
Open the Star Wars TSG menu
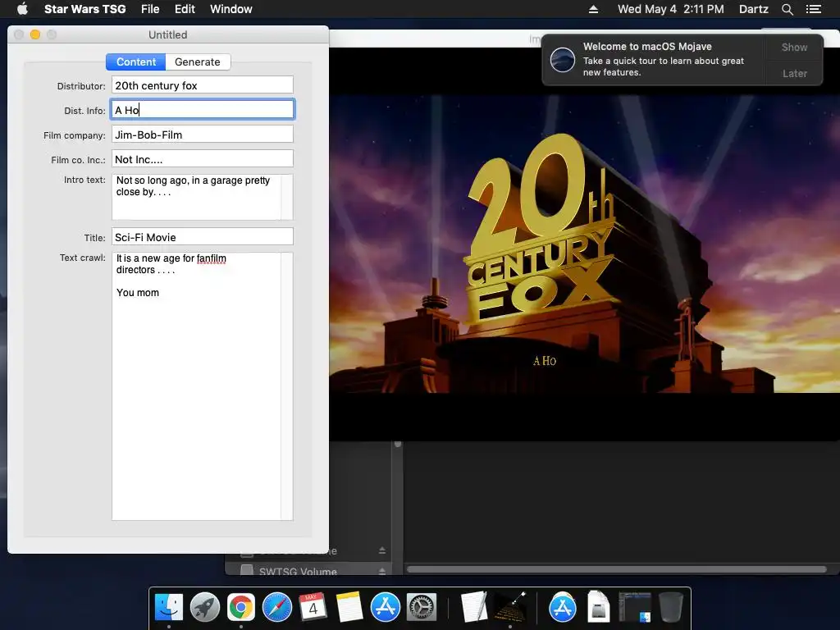click(84, 9)
